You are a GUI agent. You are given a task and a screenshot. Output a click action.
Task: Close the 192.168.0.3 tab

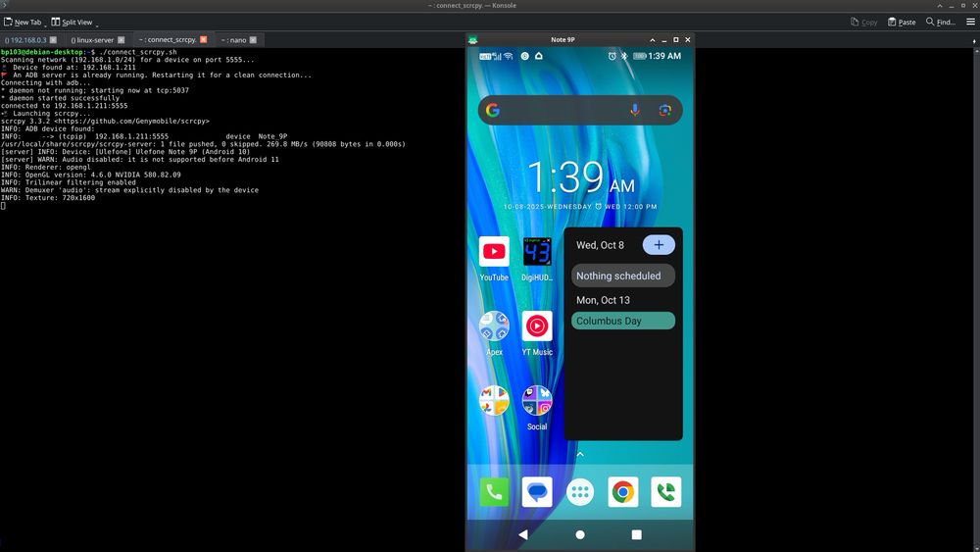coord(53,40)
